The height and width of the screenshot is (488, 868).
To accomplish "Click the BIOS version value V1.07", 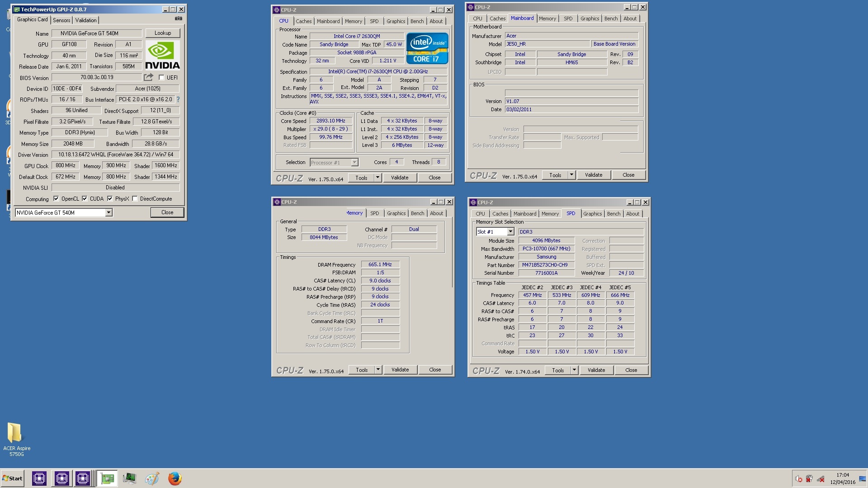I will tap(571, 101).
